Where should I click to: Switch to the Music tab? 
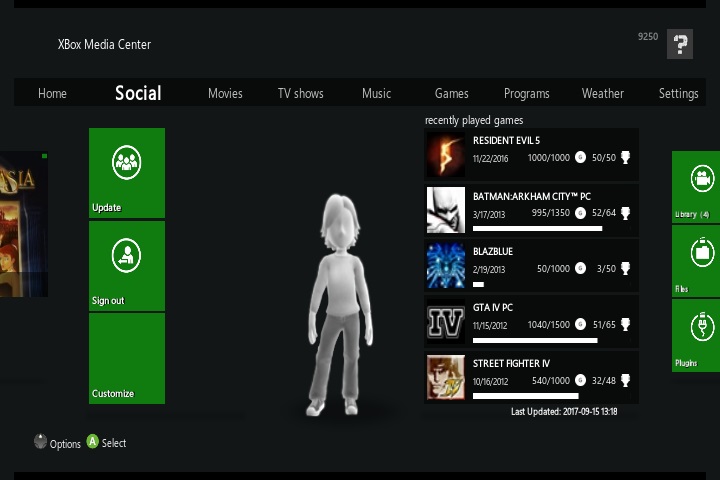click(377, 93)
